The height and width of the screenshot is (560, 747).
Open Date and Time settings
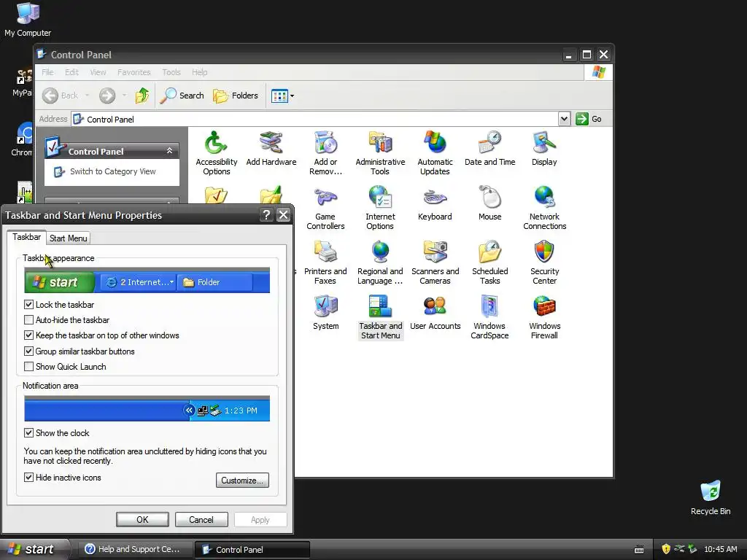point(489,149)
